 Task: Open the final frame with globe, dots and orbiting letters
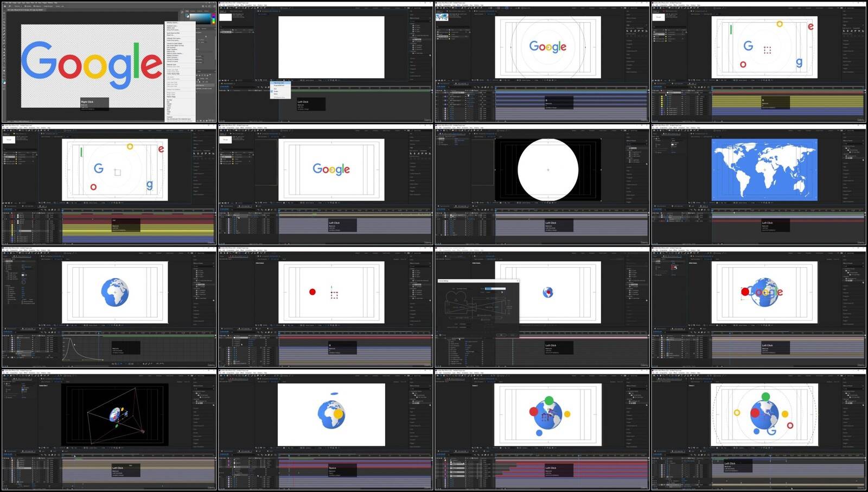(758, 430)
